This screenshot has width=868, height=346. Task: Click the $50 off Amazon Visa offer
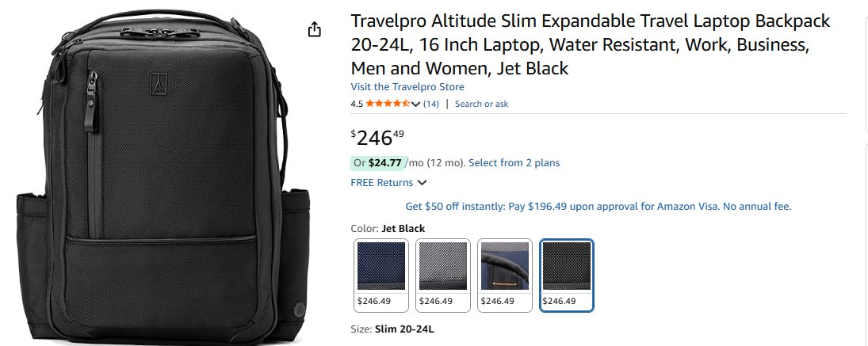598,207
